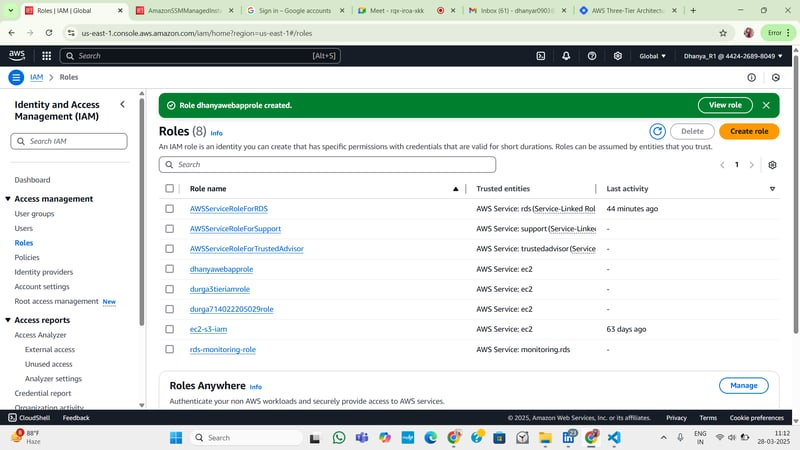
Task: Switch to the AmazonSSMManagedInstance tab
Action: (184, 10)
